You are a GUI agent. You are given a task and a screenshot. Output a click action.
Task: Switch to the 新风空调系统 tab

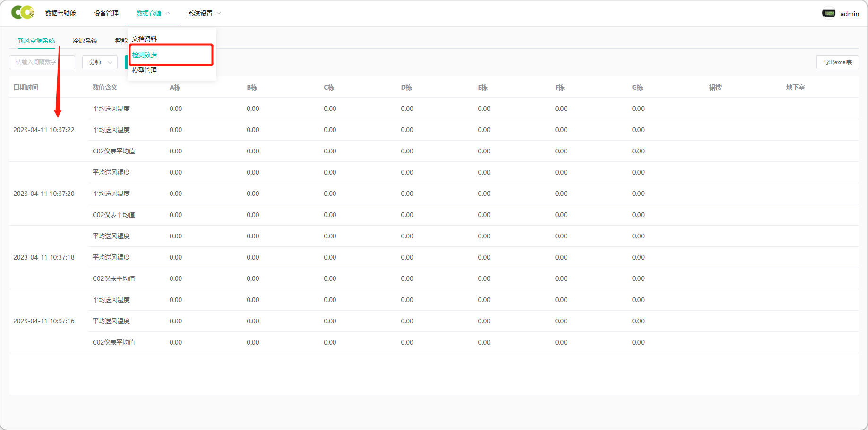click(36, 41)
